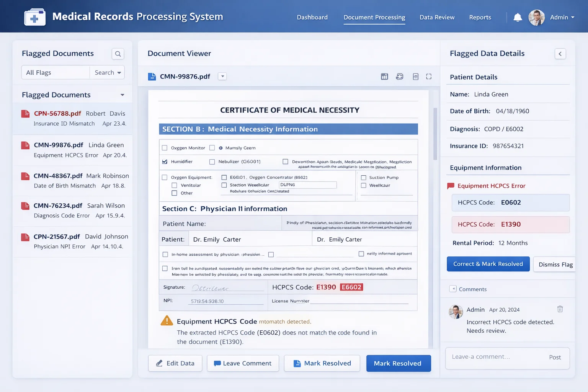Click the Edit Data button

(175, 363)
